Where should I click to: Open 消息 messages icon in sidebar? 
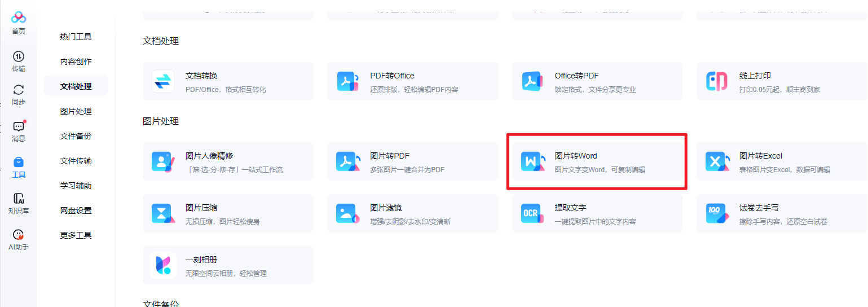tap(19, 126)
